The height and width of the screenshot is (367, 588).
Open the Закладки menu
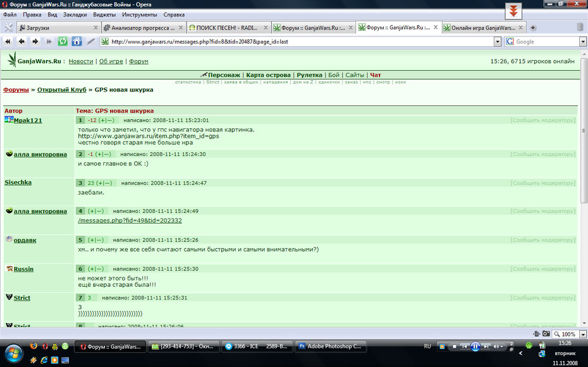coord(75,15)
